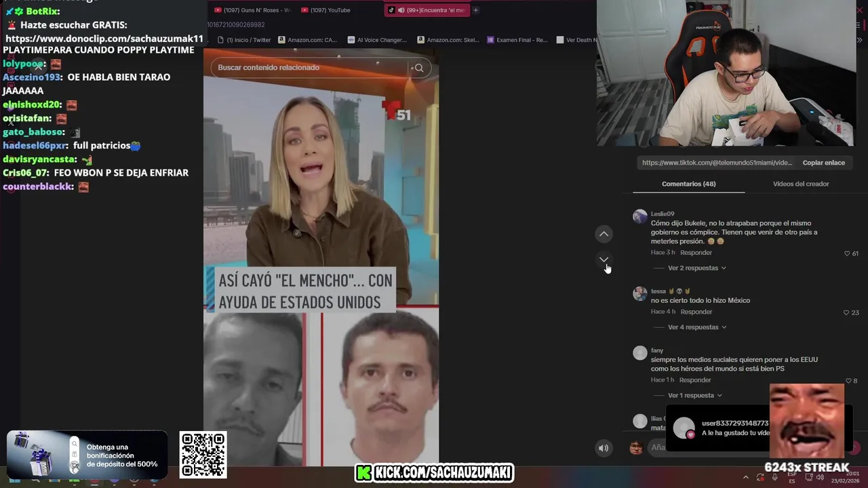868x488 pixels.
Task: Open Ilias' profile avatar
Action: point(640,421)
